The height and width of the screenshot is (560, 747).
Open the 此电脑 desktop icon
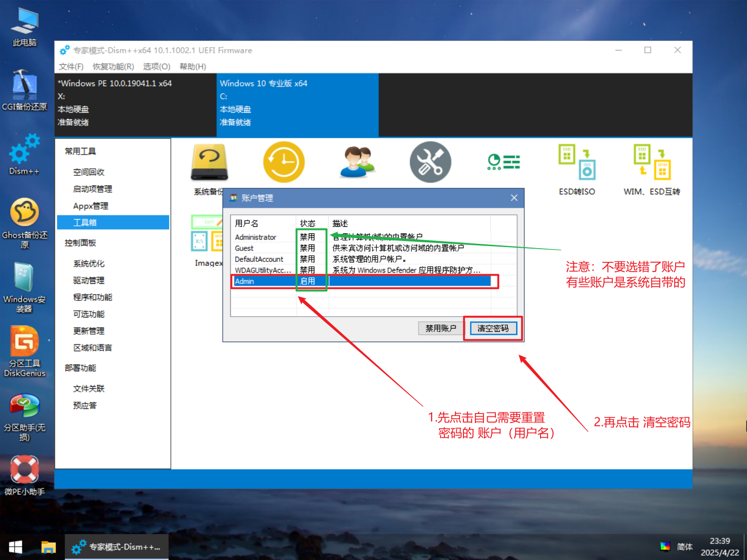pyautogui.click(x=24, y=27)
